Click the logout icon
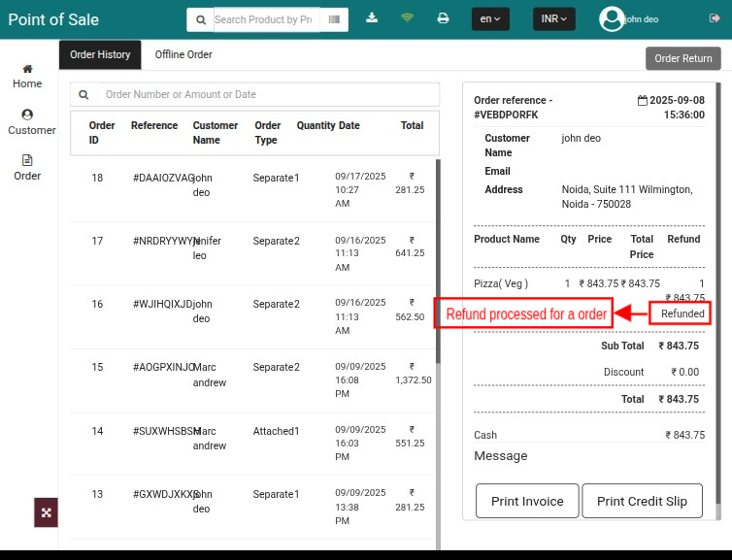This screenshot has height=560, width=732. coord(715,18)
